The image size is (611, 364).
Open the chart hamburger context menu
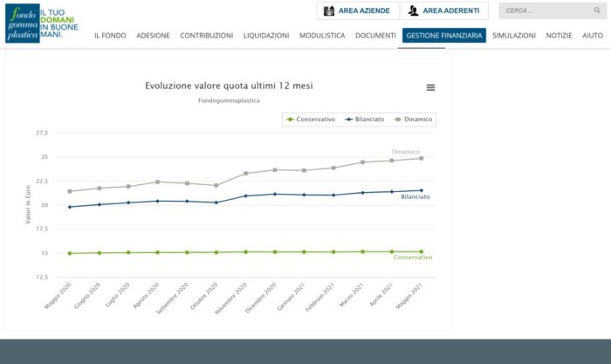(430, 87)
